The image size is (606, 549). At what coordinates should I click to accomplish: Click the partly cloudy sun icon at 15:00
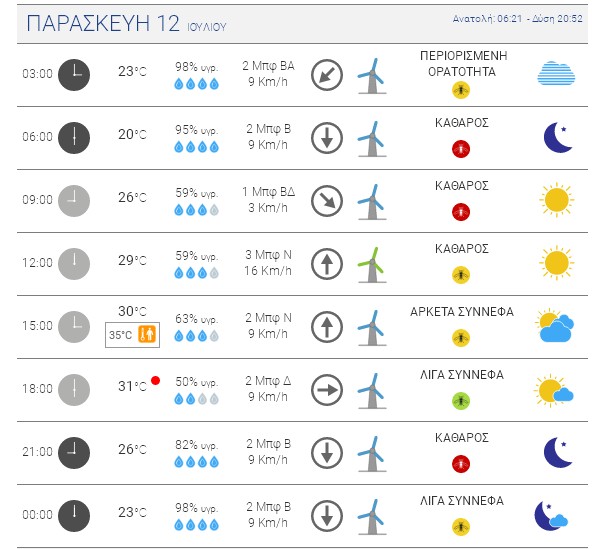[x=555, y=325]
